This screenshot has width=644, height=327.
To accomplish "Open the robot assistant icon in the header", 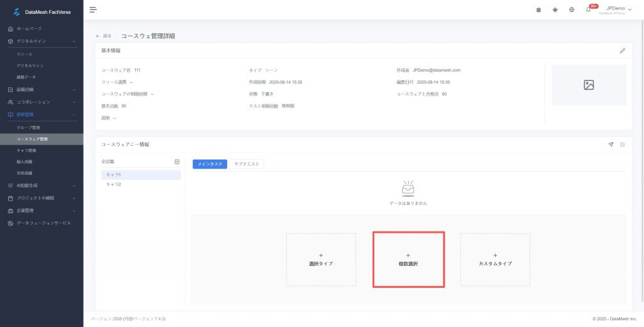I will pyautogui.click(x=555, y=9).
